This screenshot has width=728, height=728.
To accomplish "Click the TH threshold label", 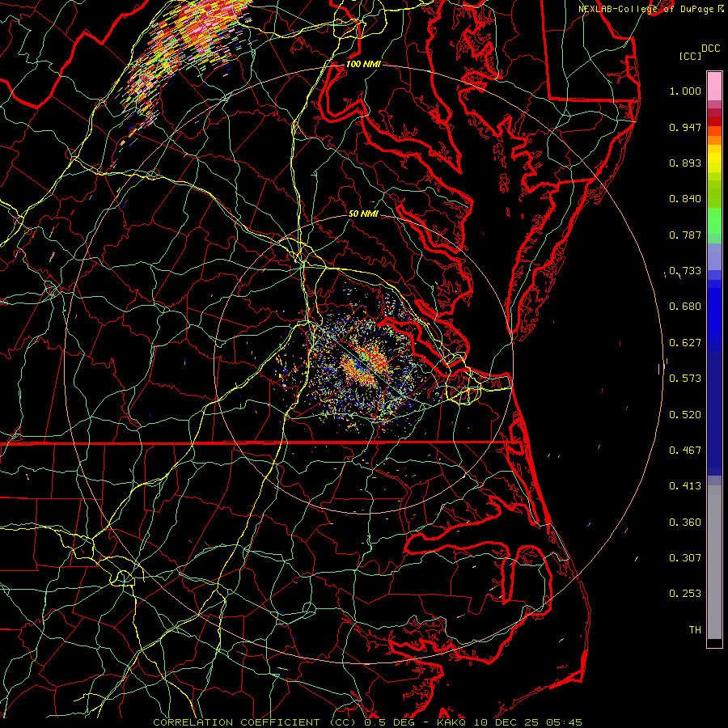I will 695,630.
